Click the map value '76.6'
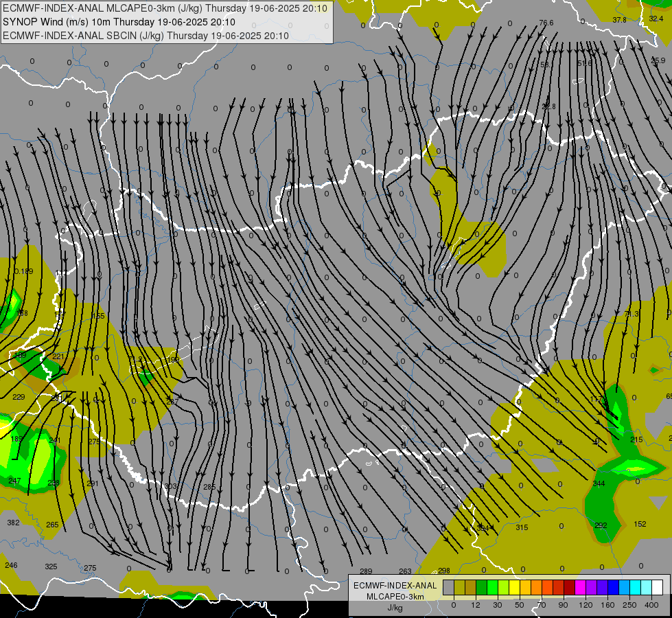 (546, 23)
